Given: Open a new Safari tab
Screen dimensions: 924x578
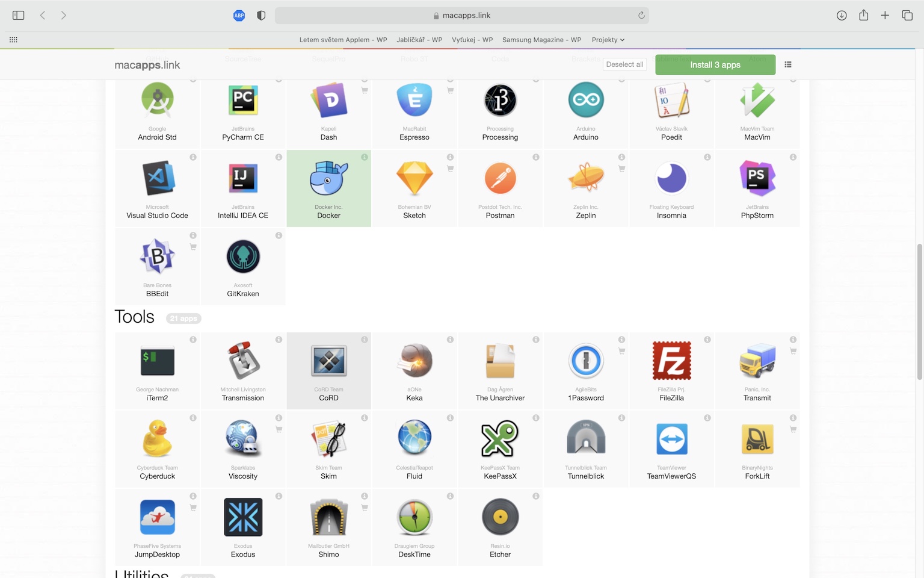Looking at the screenshot, I should (885, 16).
